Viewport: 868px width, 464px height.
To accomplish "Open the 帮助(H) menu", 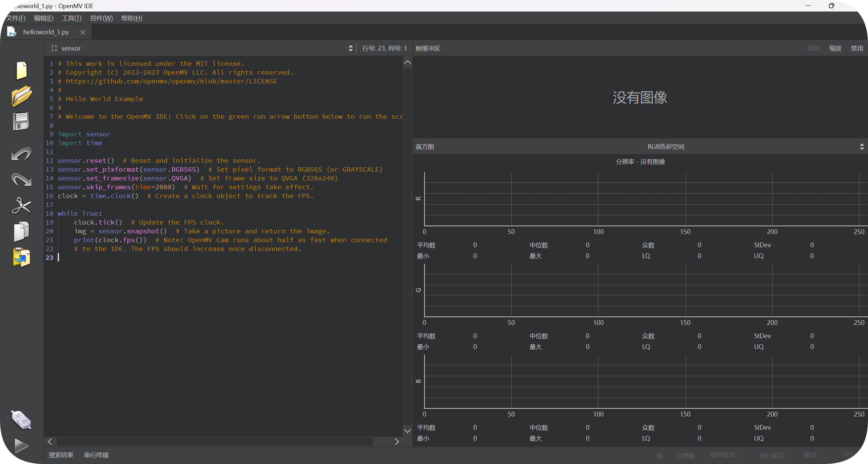I will [x=132, y=18].
